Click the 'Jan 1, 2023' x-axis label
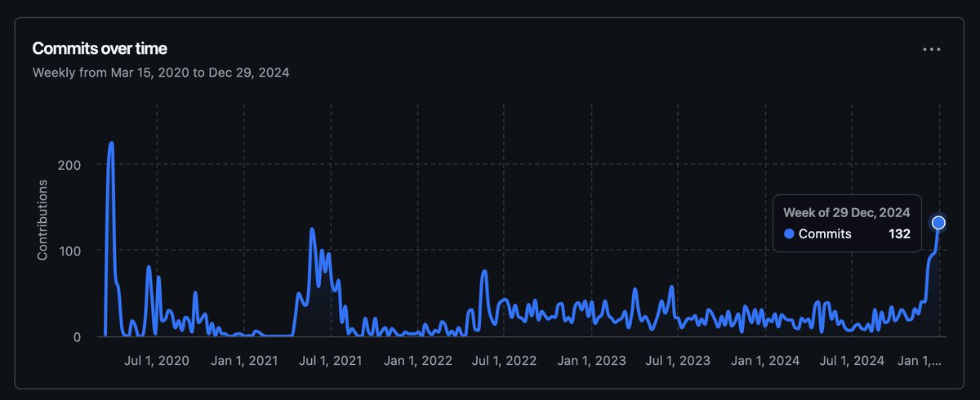The width and height of the screenshot is (980, 400). 592,360
